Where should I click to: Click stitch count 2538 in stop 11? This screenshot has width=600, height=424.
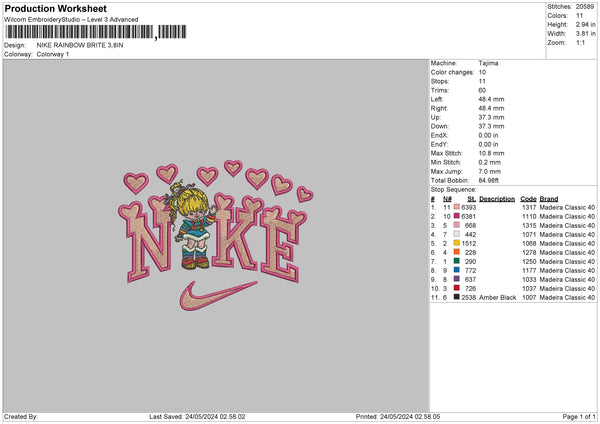pyautogui.click(x=469, y=297)
